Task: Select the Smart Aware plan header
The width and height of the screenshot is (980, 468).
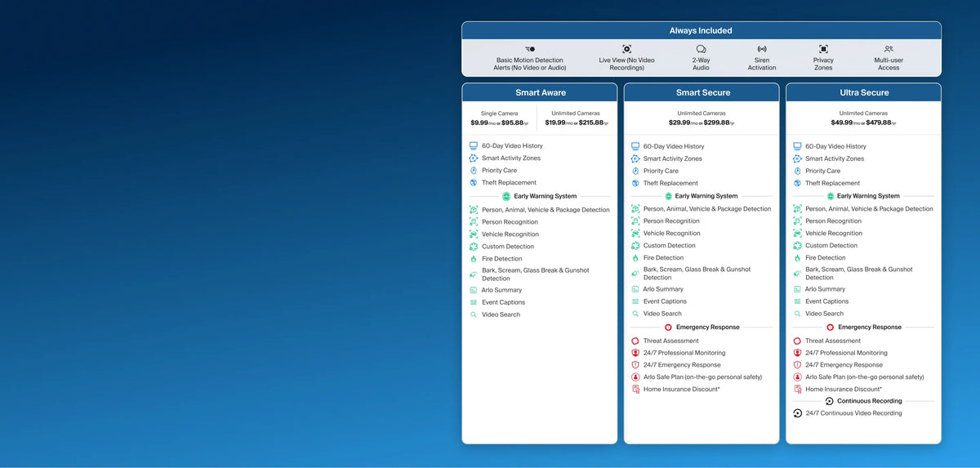Action: 540,92
